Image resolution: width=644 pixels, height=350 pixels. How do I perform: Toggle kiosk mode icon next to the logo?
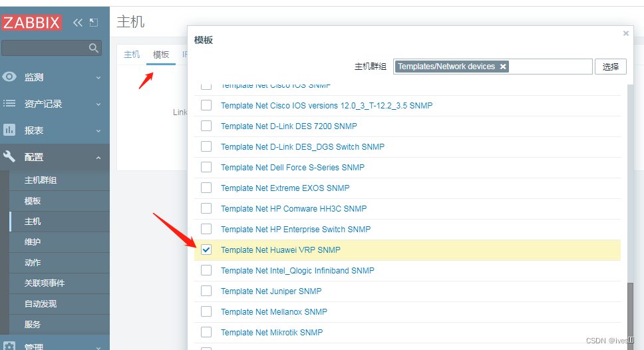click(x=94, y=23)
